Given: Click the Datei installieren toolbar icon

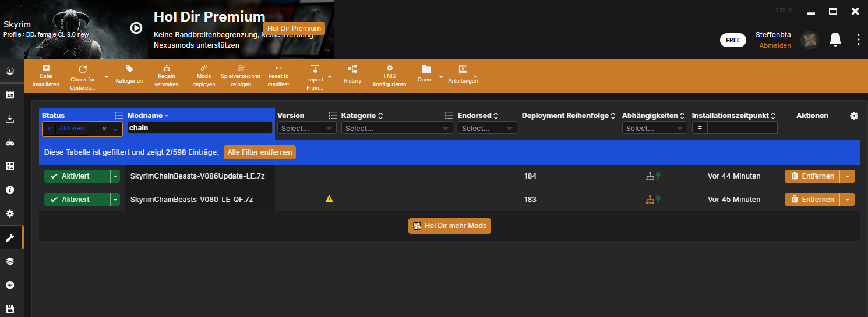Looking at the screenshot, I should 46,75.
